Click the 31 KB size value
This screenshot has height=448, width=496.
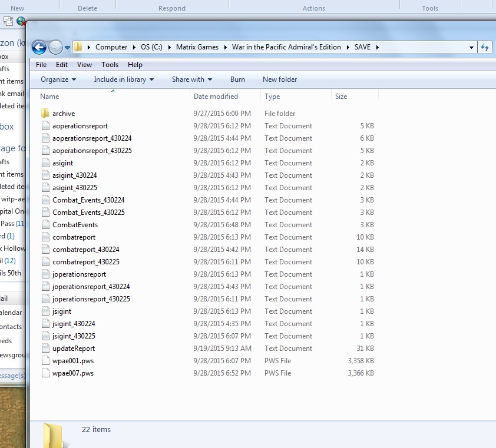(x=365, y=348)
